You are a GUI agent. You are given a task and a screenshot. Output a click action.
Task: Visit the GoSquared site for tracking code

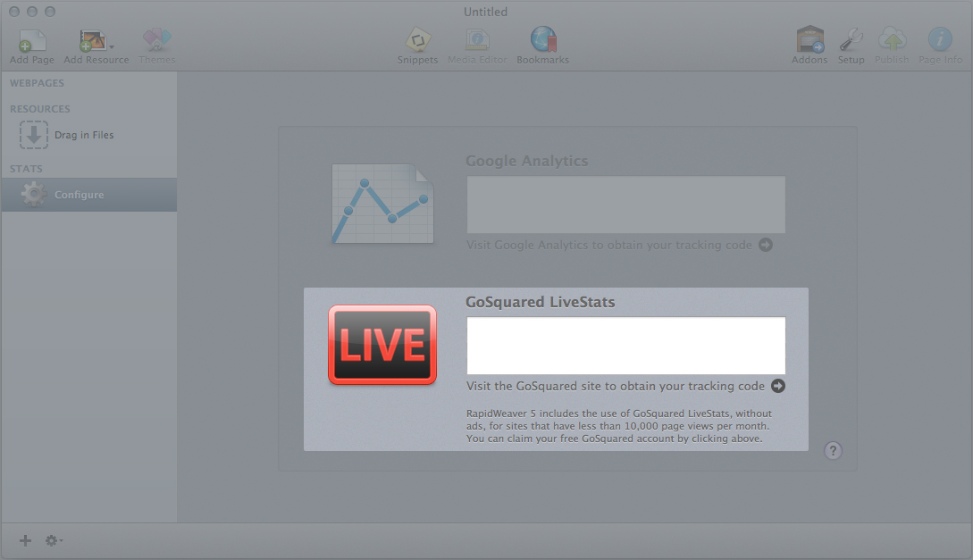[616, 386]
